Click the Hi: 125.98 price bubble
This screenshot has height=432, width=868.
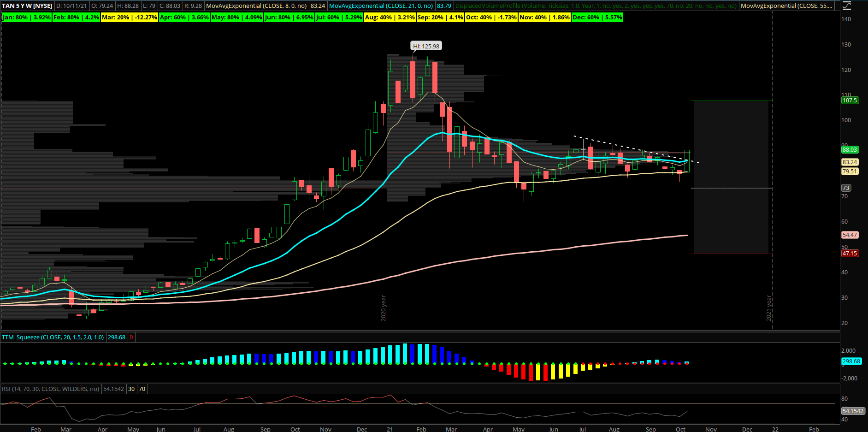(426, 46)
